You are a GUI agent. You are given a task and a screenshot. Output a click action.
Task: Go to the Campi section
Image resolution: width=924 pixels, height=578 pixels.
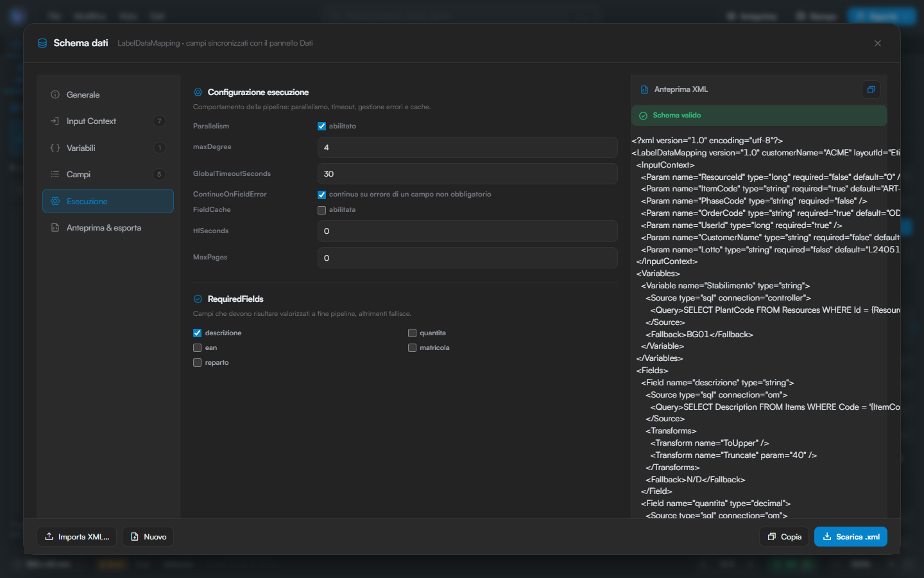coord(108,175)
